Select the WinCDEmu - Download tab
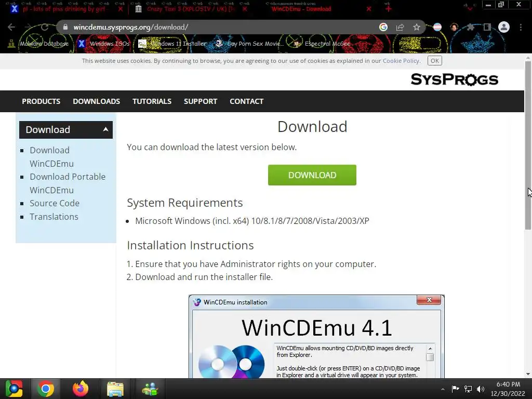 [x=301, y=9]
